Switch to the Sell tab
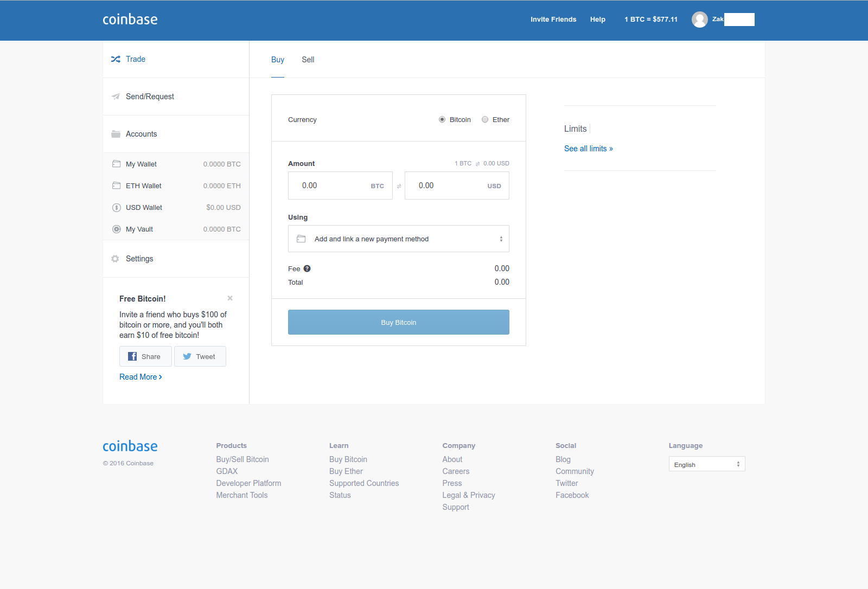 tap(308, 60)
